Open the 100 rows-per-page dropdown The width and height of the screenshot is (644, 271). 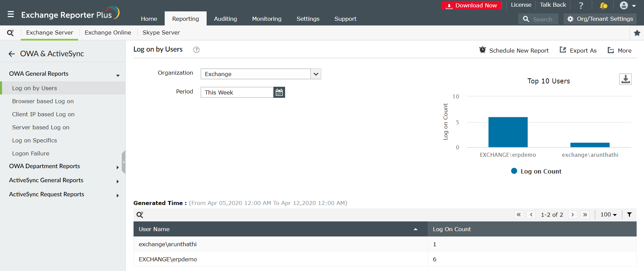(x=608, y=215)
